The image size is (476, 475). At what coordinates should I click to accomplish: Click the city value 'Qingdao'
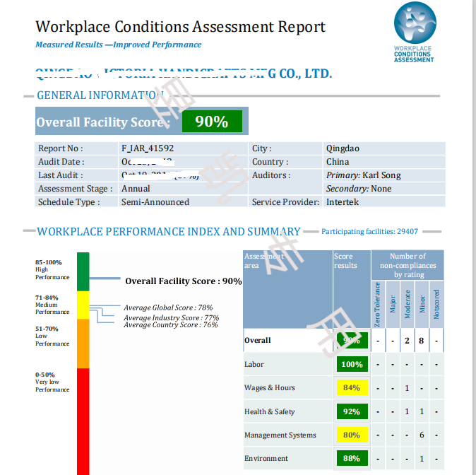(343, 148)
